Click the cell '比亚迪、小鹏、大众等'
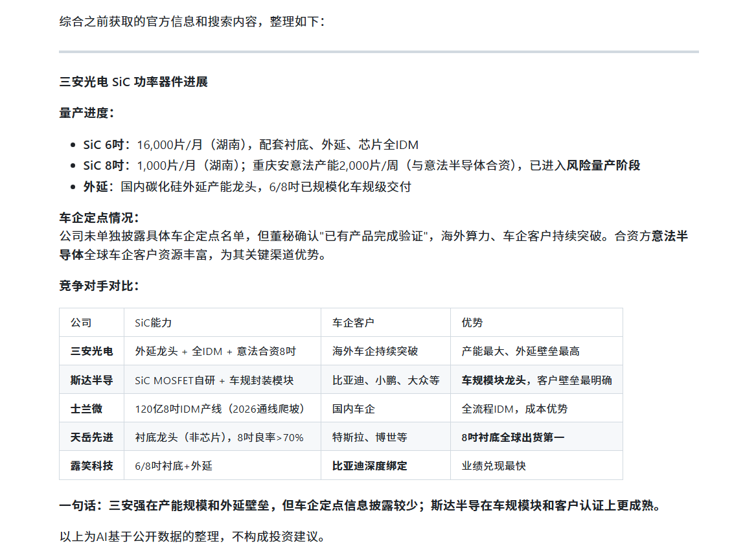Image resolution: width=756 pixels, height=550 pixels. tap(385, 380)
